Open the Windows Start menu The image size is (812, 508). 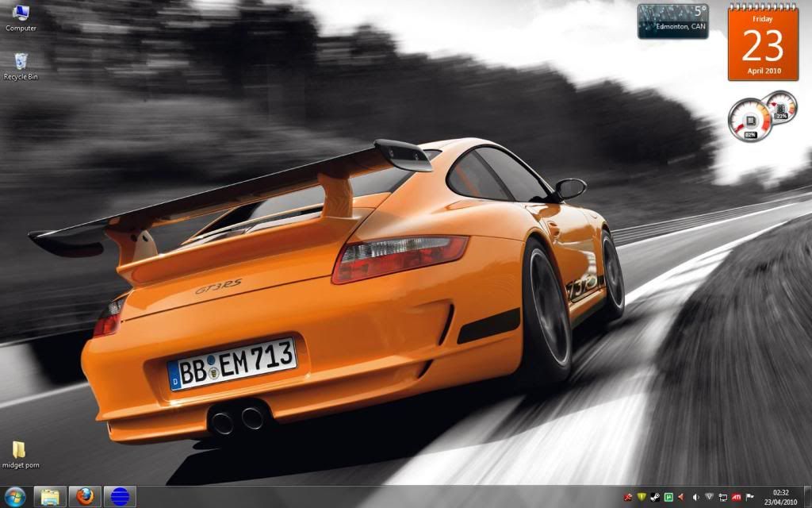(x=15, y=497)
